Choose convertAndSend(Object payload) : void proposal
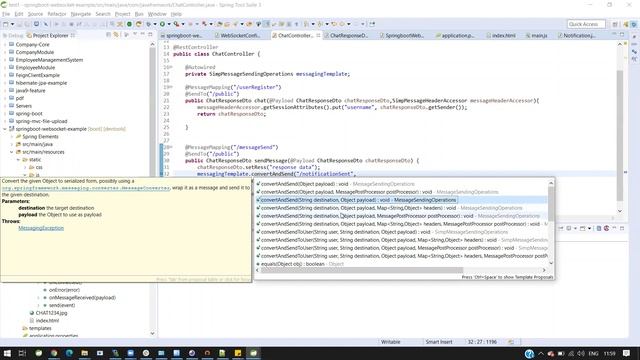The image size is (640, 360). (402, 184)
